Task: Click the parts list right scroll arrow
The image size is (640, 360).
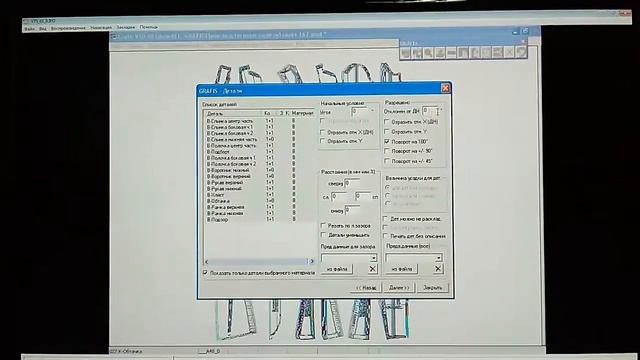Action: coord(312,262)
